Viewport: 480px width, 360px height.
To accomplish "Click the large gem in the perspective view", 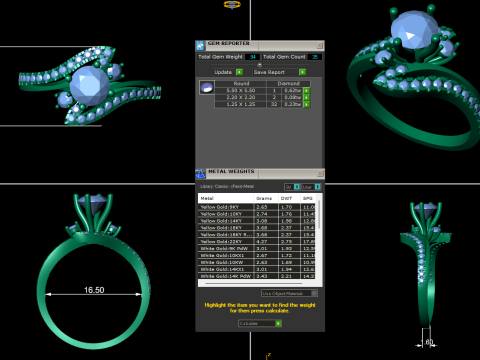I will coord(415,30).
